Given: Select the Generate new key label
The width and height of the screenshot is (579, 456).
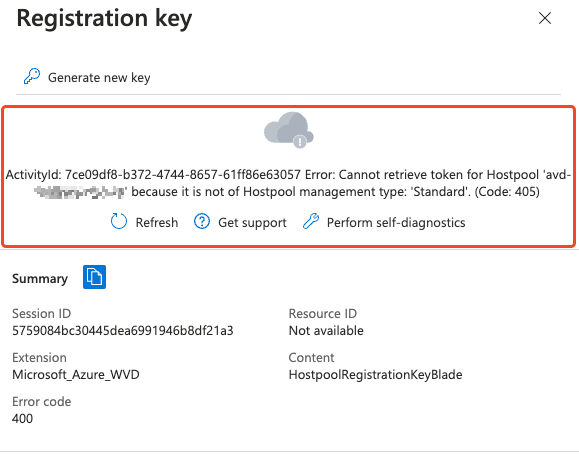Looking at the screenshot, I should tap(99, 78).
